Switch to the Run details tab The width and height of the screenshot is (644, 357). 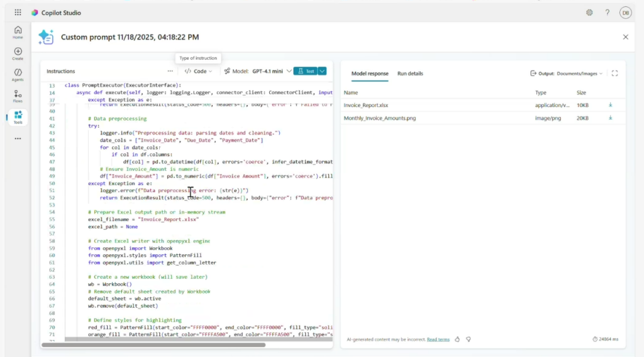[x=410, y=74]
